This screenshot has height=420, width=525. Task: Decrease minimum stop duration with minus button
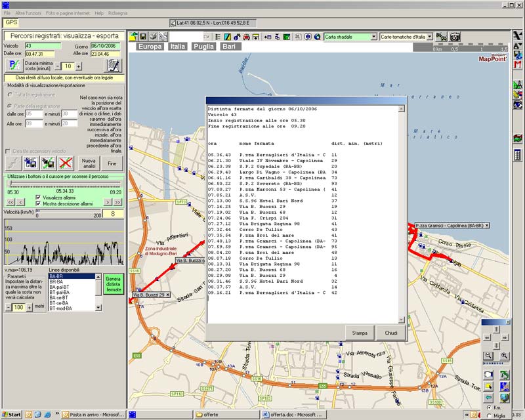pyautogui.click(x=58, y=67)
